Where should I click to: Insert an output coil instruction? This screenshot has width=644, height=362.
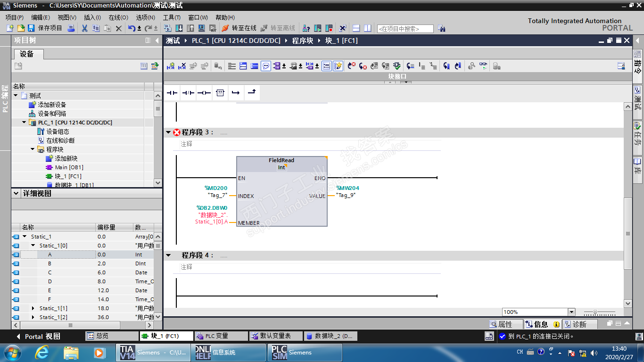(204, 93)
